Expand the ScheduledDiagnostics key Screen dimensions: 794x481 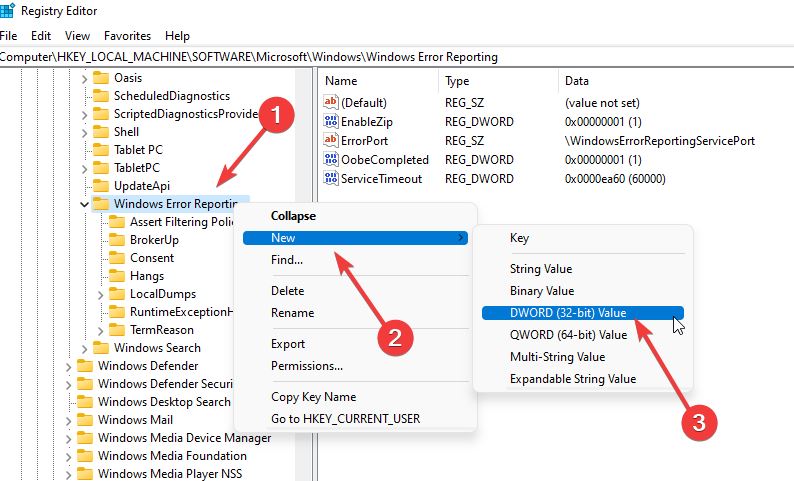point(83,96)
